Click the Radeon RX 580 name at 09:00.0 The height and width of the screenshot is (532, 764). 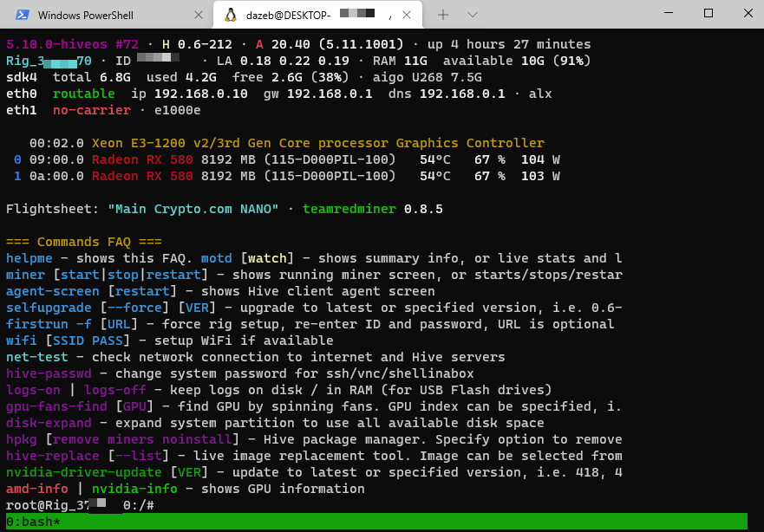pyautogui.click(x=142, y=159)
